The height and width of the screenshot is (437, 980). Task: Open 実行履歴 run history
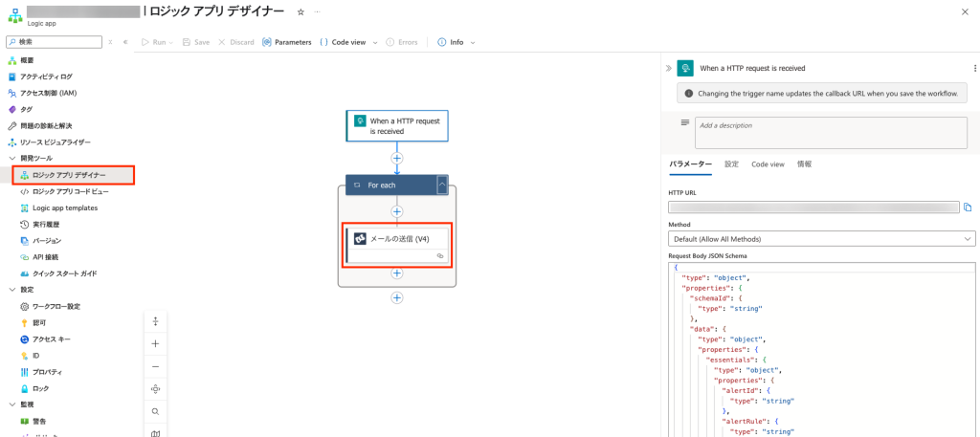(x=46, y=224)
